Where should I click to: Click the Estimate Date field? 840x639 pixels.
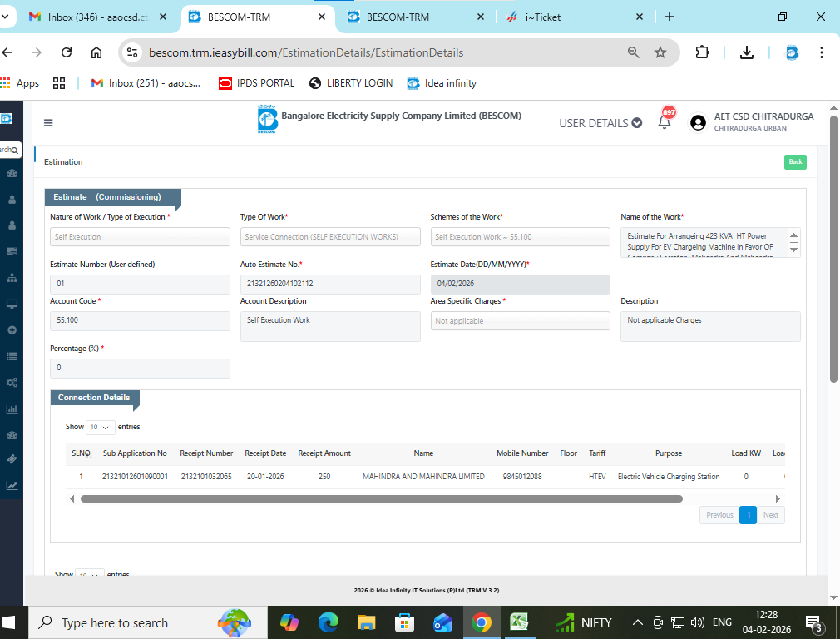click(520, 284)
